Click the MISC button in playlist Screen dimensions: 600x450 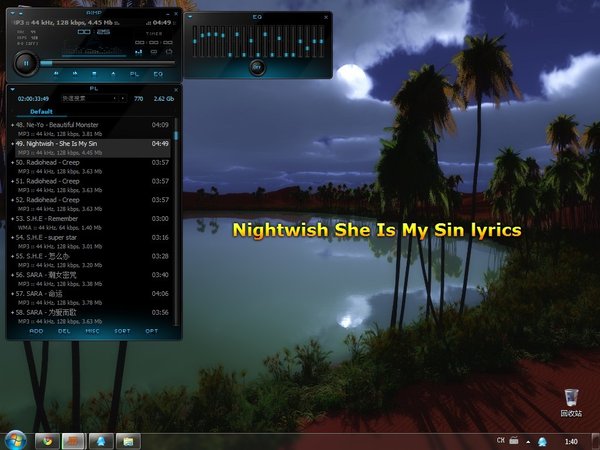[93, 330]
